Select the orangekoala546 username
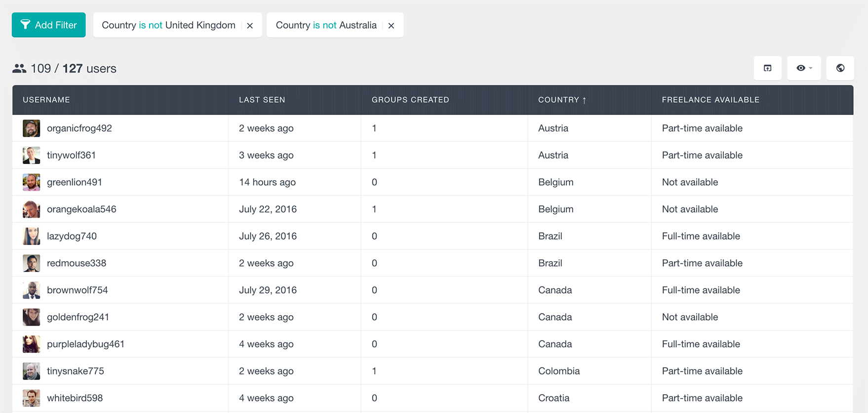The image size is (868, 413). [81, 209]
